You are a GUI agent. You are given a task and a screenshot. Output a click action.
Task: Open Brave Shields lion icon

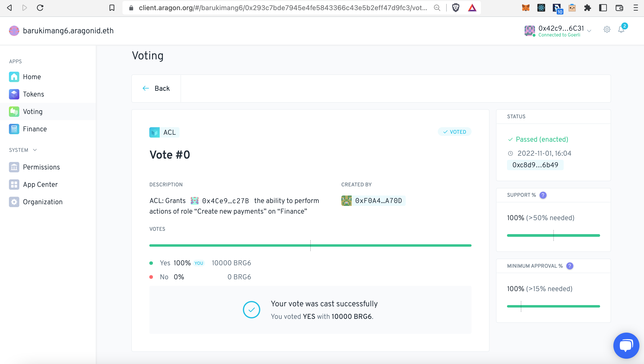pyautogui.click(x=456, y=8)
